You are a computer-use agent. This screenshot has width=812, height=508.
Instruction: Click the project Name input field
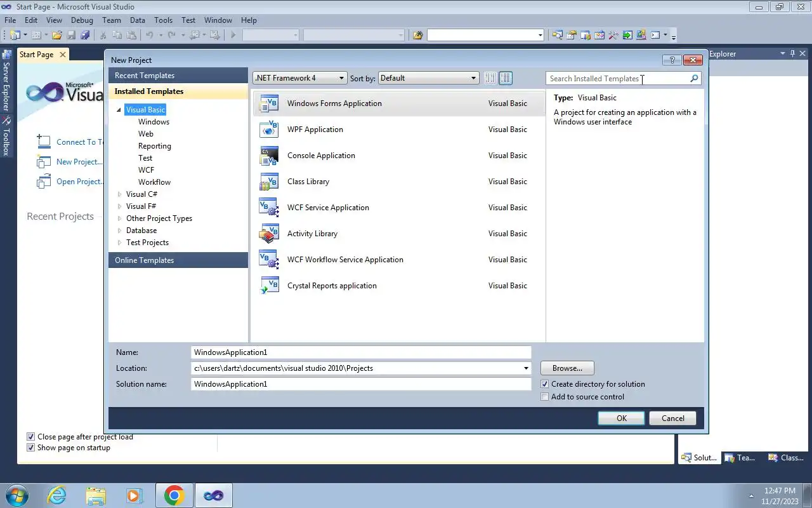point(361,352)
